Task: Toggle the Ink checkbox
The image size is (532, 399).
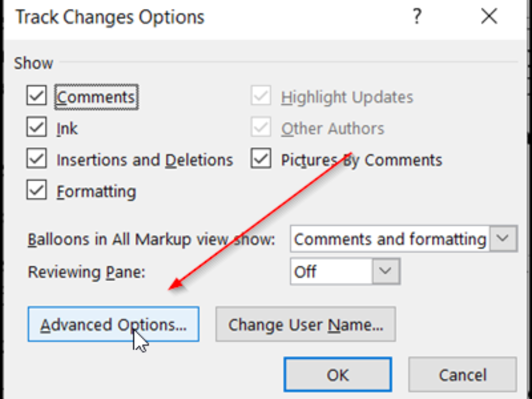Action: 36,129
